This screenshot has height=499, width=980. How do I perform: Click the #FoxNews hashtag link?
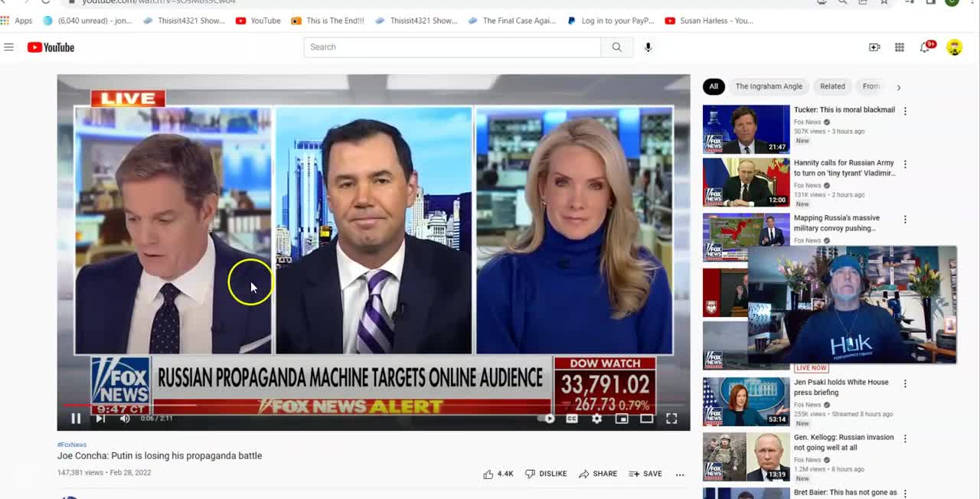(72, 445)
